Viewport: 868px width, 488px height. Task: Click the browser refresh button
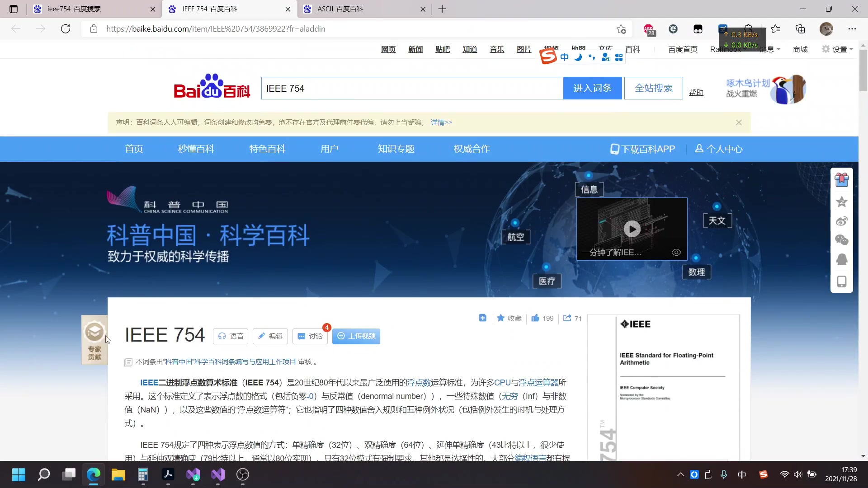click(x=66, y=29)
